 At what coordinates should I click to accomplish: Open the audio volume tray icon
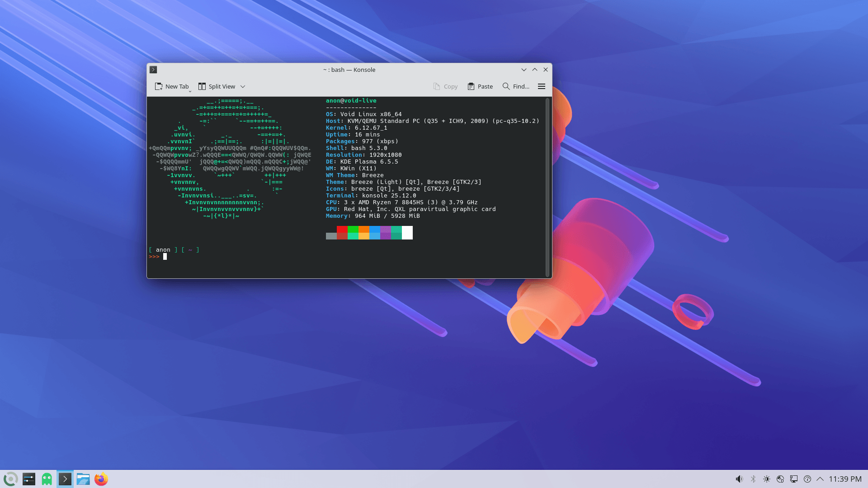click(739, 479)
